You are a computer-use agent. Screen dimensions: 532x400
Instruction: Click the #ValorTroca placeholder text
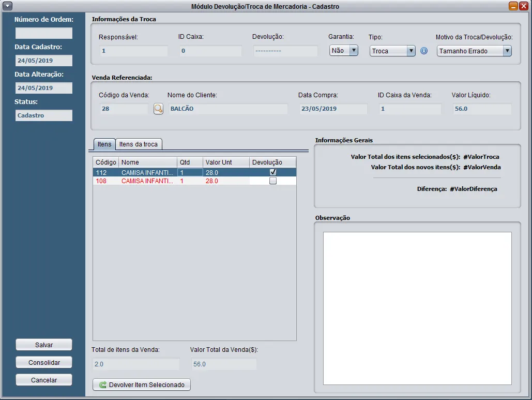tap(481, 157)
